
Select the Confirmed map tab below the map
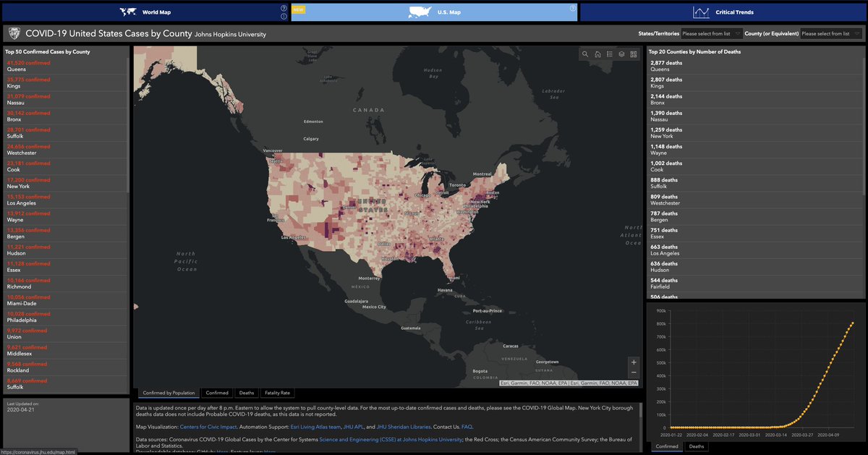coord(217,393)
